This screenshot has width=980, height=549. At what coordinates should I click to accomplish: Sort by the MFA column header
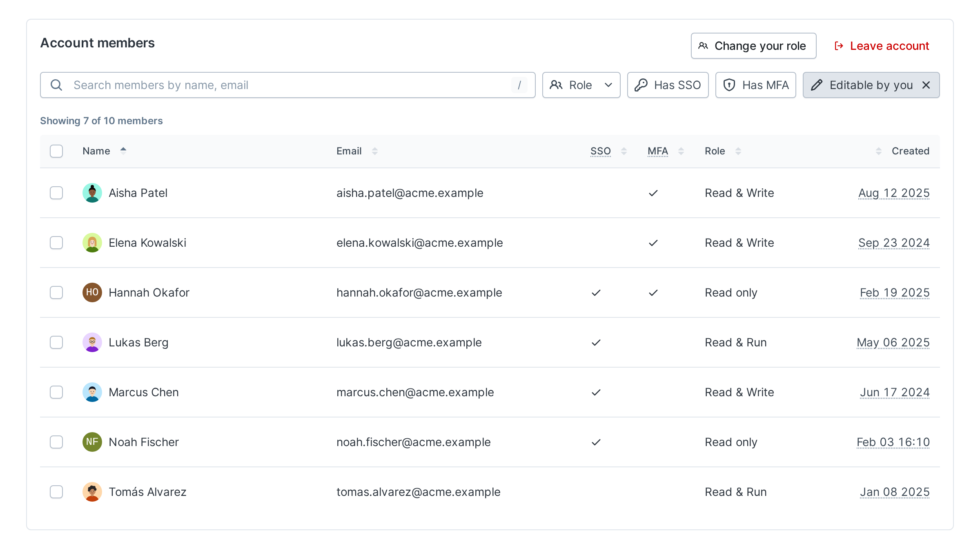(658, 151)
